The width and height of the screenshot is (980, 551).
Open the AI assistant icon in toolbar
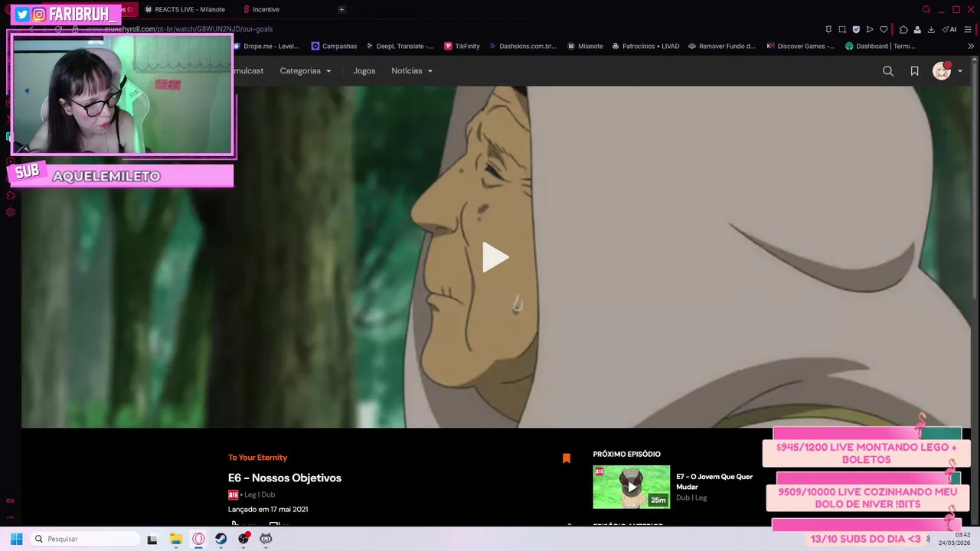tap(950, 29)
